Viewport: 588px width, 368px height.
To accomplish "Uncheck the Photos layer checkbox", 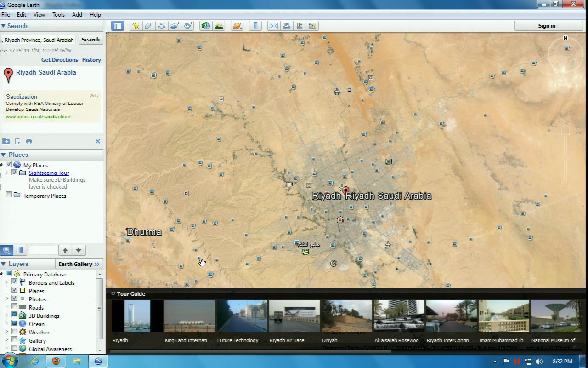I will click(15, 299).
